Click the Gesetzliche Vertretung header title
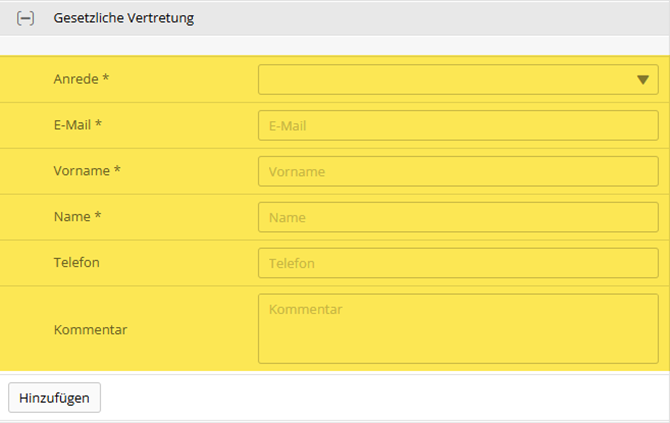Image resolution: width=670 pixels, height=423 pixels. tap(124, 18)
